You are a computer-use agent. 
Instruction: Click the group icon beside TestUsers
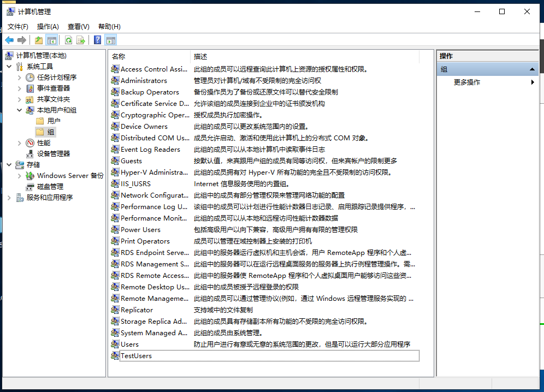pos(115,355)
